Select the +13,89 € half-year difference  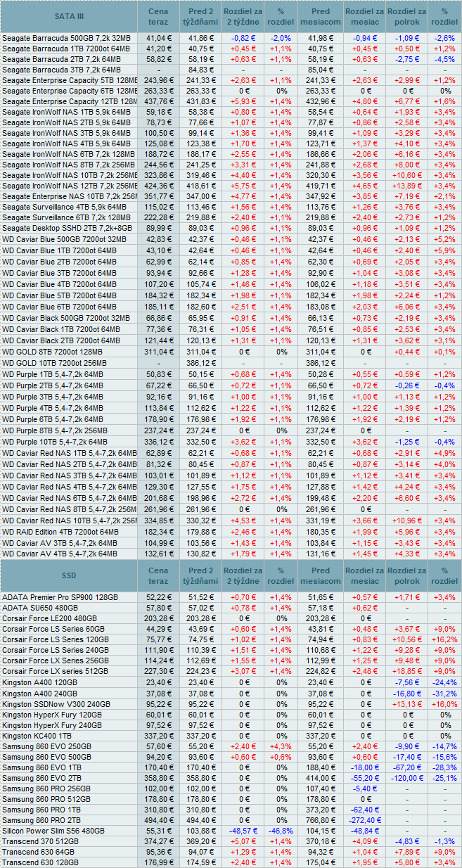coord(406,186)
